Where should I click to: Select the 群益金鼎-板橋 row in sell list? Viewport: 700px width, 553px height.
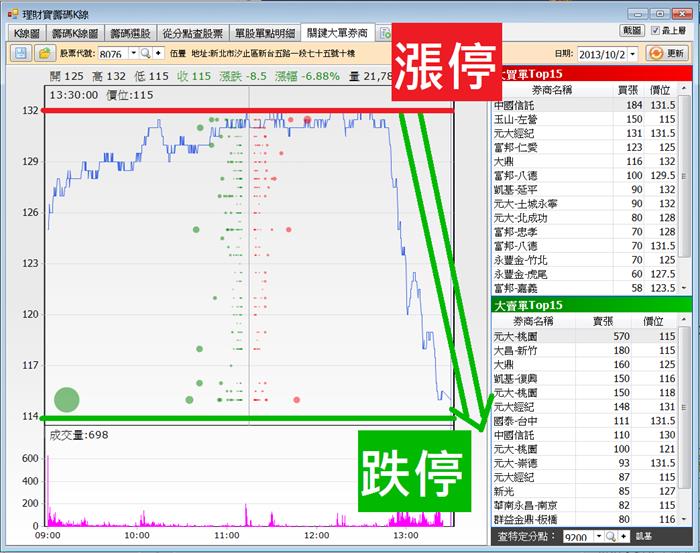coord(585,519)
